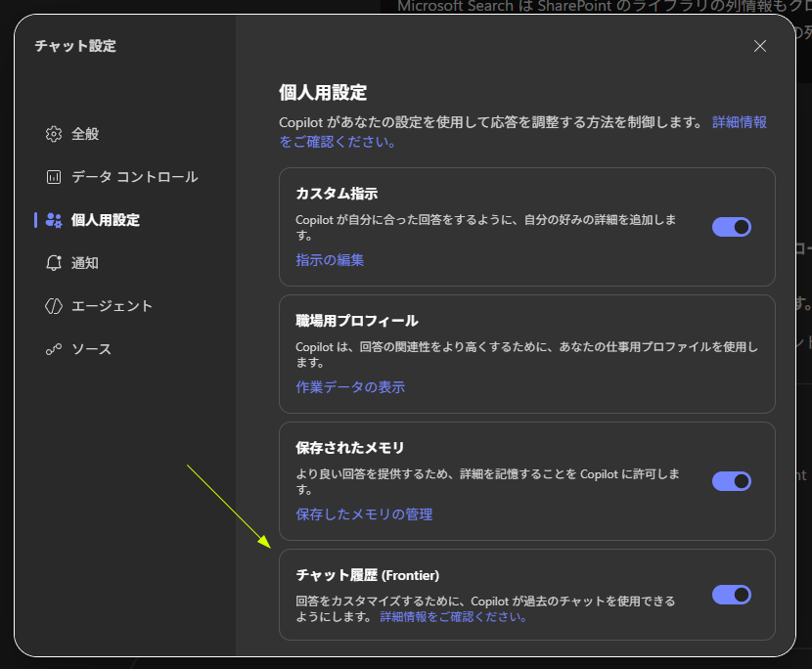
Task: Click the データ コントロール chart icon
Action: (54, 177)
